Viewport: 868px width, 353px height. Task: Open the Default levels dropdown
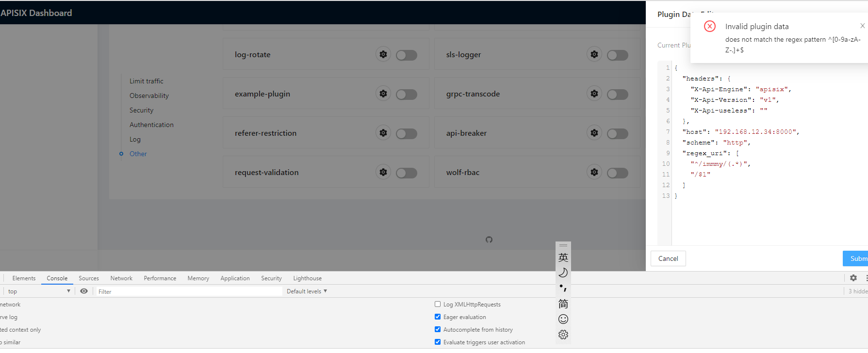(x=307, y=291)
